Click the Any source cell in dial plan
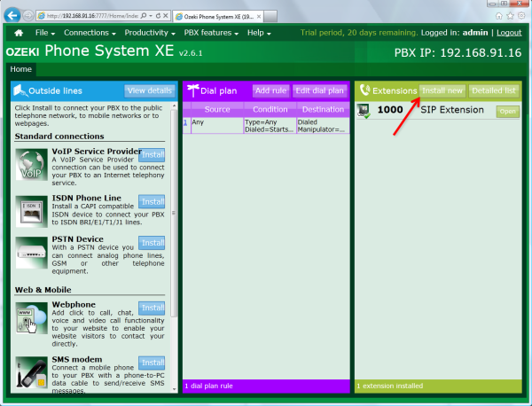Image resolution: width=532 pixels, height=406 pixels. [217, 126]
